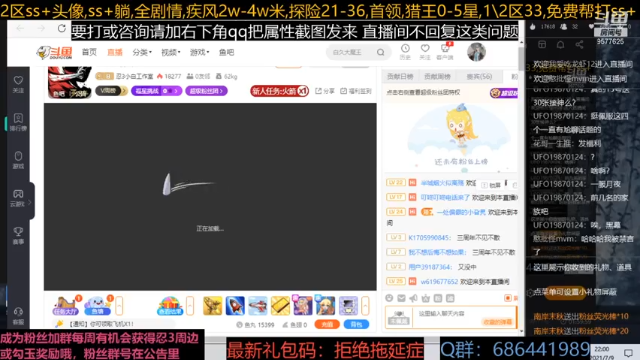Click the purple 超级粉丝团 badge in rank panel

504,93
